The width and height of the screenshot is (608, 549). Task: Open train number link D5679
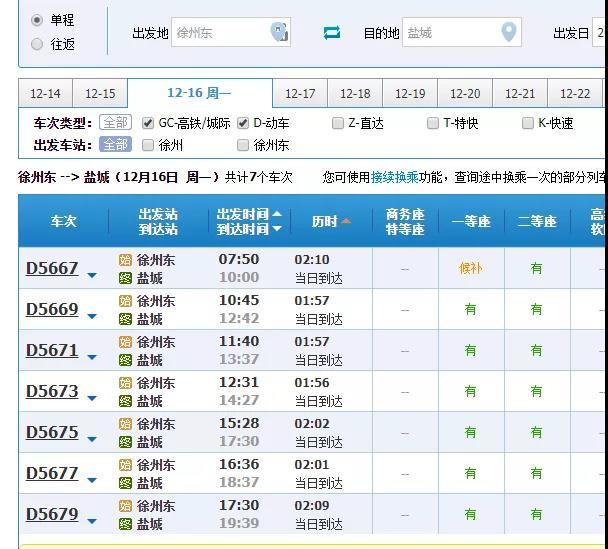click(52, 514)
